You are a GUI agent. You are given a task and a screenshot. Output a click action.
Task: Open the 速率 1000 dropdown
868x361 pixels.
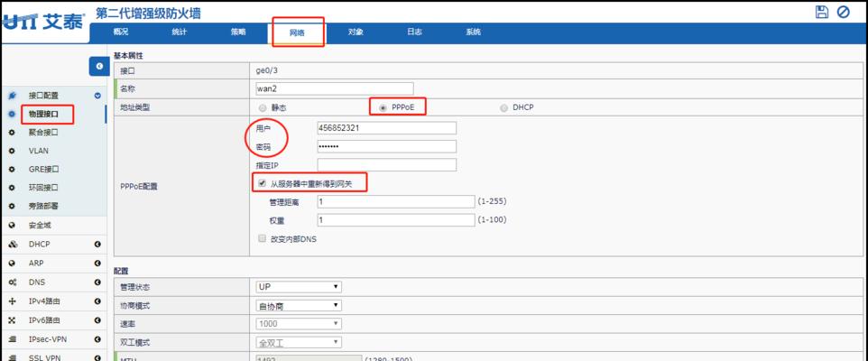(x=299, y=324)
